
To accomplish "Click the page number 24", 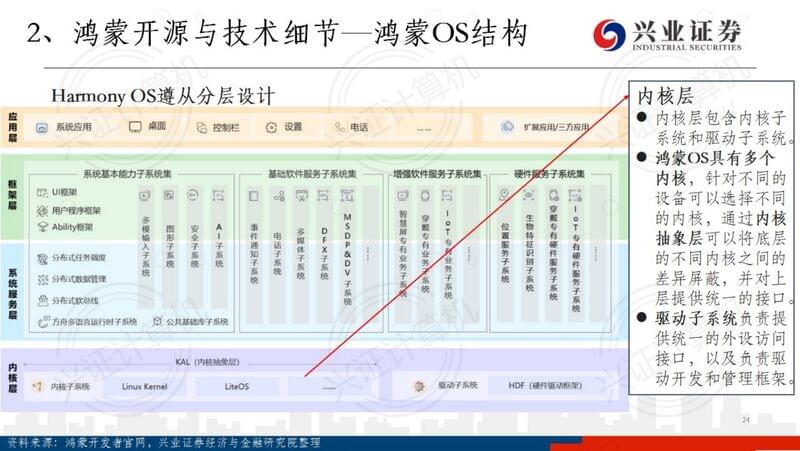I will [746, 419].
